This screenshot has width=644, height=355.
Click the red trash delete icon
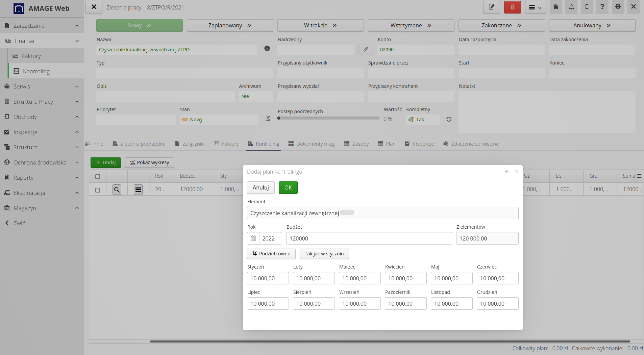[512, 7]
